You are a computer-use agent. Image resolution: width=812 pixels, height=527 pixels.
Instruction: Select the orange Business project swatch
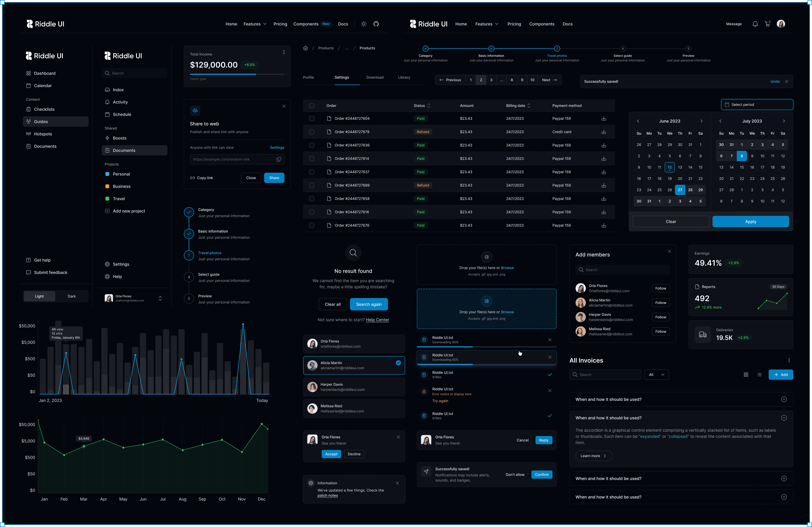coord(107,187)
